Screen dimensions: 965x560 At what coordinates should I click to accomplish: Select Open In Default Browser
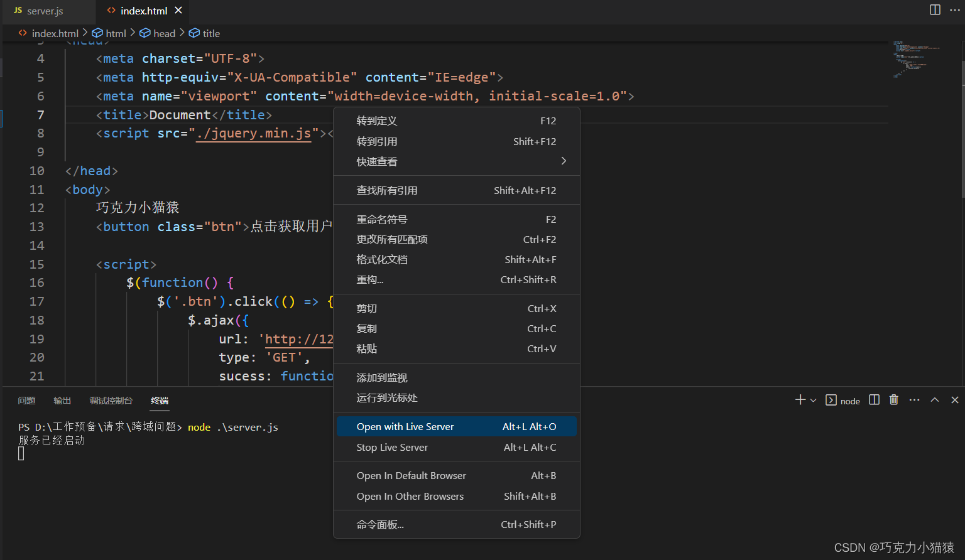click(457, 475)
